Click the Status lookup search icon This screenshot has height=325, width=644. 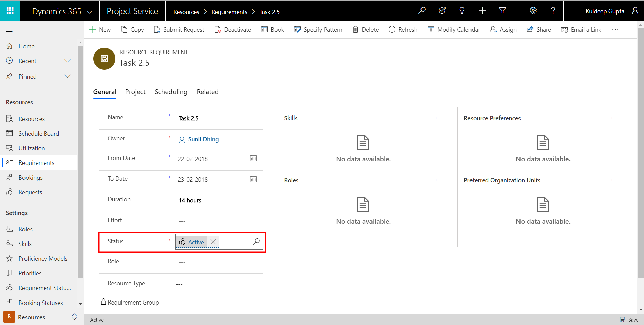[x=256, y=242]
